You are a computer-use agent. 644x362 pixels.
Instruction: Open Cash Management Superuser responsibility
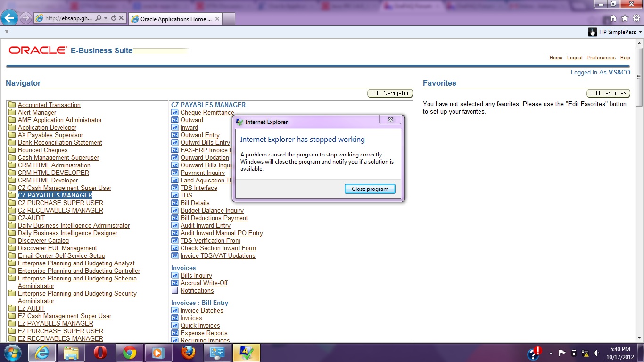click(x=58, y=157)
